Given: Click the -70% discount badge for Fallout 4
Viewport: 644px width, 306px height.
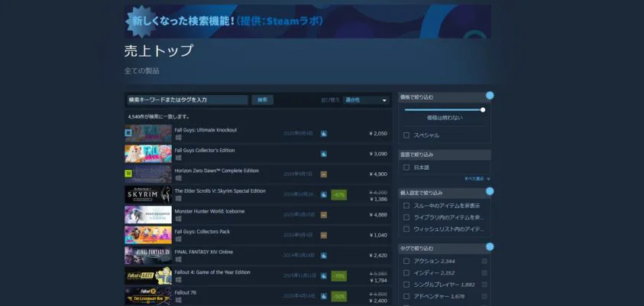Looking at the screenshot, I should tap(339, 276).
